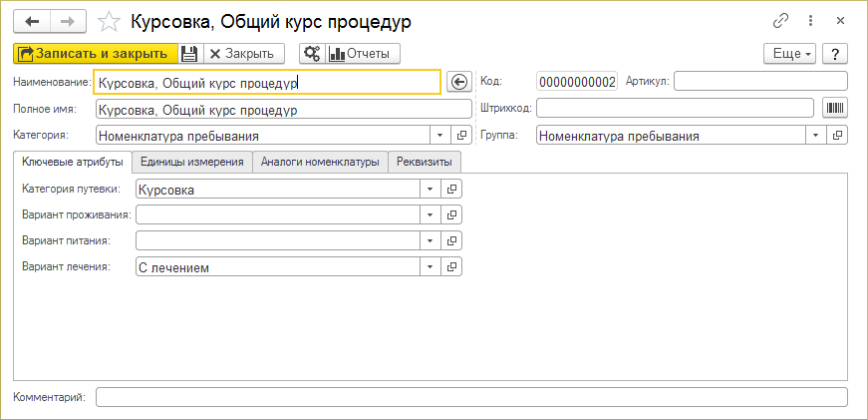868x420 pixels.
Task: Expand the Категория путевки dropdown
Action: tap(430, 189)
